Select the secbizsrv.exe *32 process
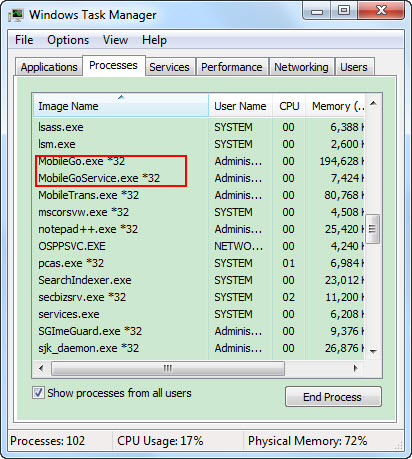 pos(199,297)
